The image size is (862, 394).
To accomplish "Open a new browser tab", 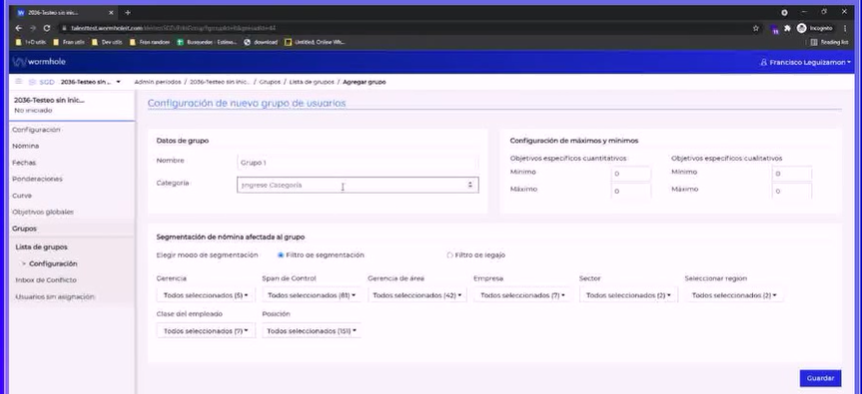I will click(x=128, y=12).
